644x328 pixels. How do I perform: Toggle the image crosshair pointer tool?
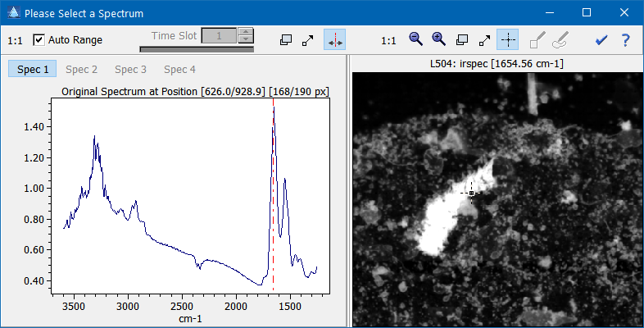click(x=508, y=40)
